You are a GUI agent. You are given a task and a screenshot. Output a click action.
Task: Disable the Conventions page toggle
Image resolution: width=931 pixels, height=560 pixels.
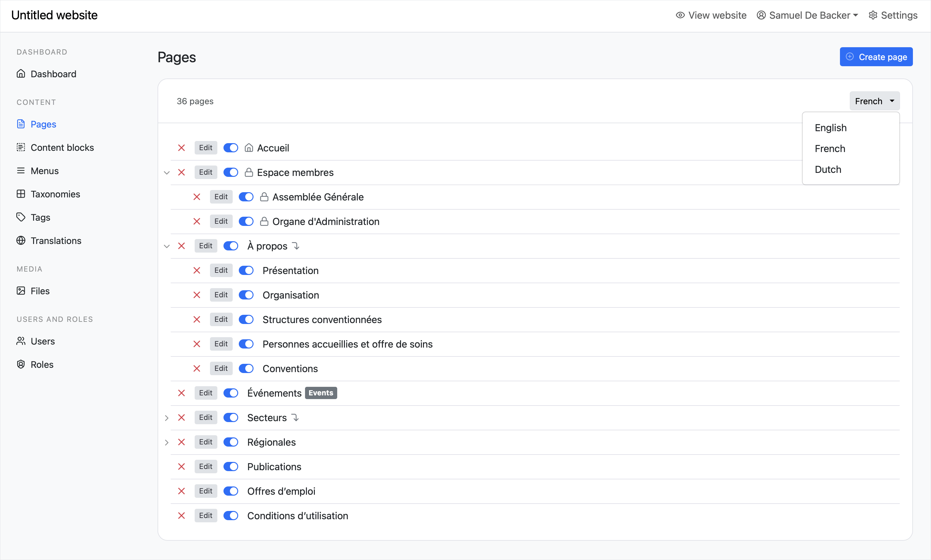click(x=246, y=368)
